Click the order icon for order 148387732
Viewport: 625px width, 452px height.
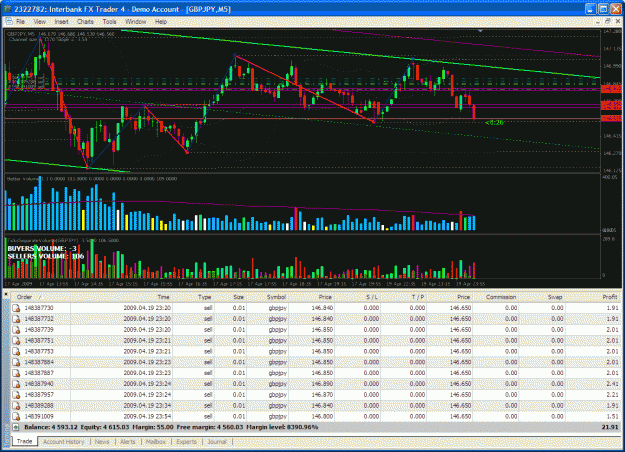tap(16, 319)
